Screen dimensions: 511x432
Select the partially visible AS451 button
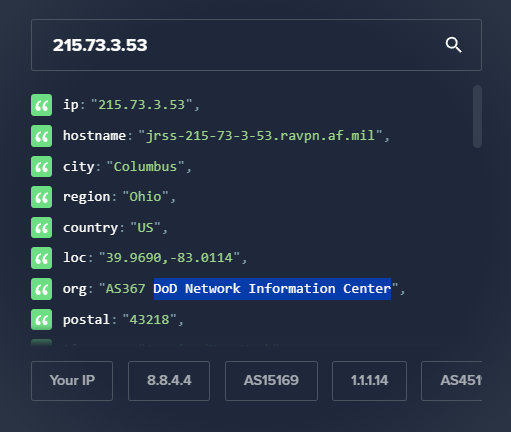452,381
